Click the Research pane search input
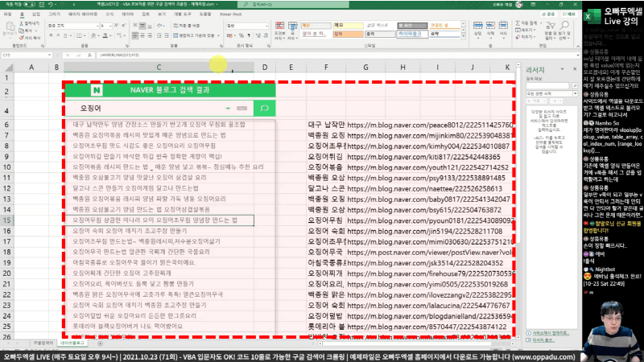Screen dimensions: 644x362 point(547,85)
